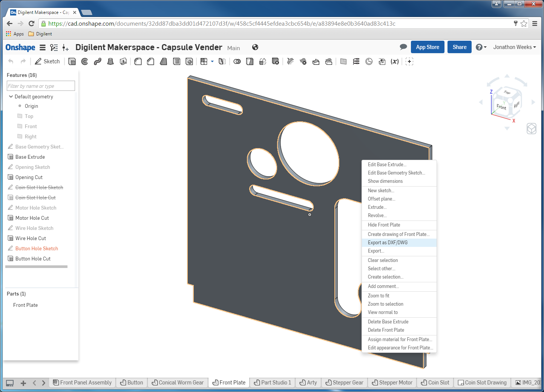544x392 pixels.
Task: Open the Help dropdown menu
Action: (x=481, y=47)
